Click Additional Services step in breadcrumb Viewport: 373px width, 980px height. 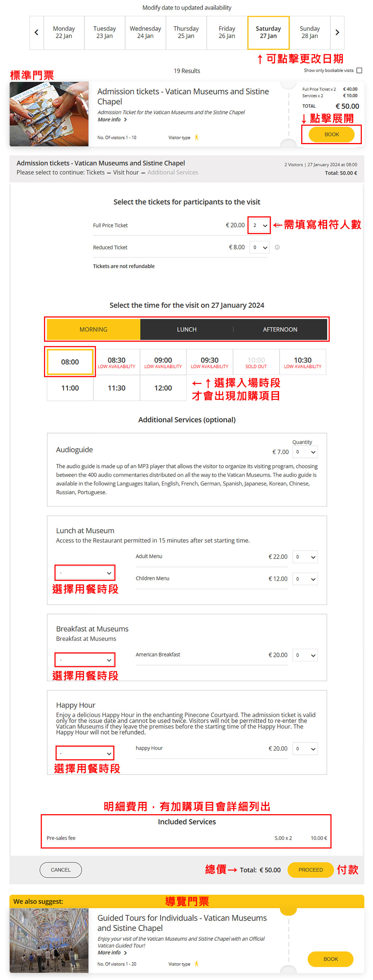coord(173,172)
